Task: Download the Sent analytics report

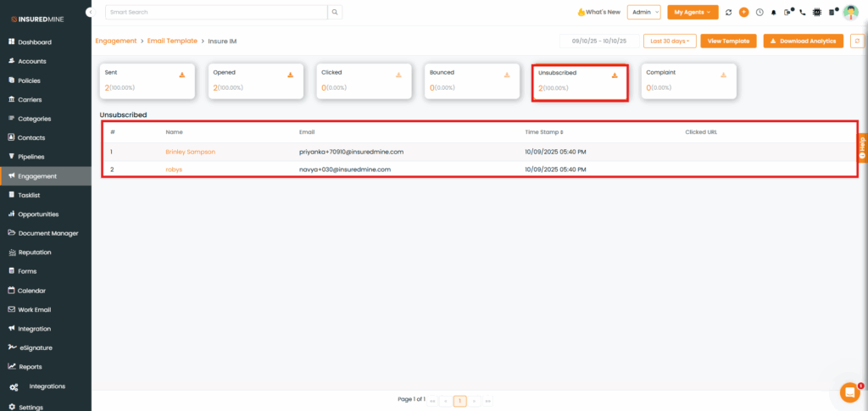Action: (x=181, y=75)
